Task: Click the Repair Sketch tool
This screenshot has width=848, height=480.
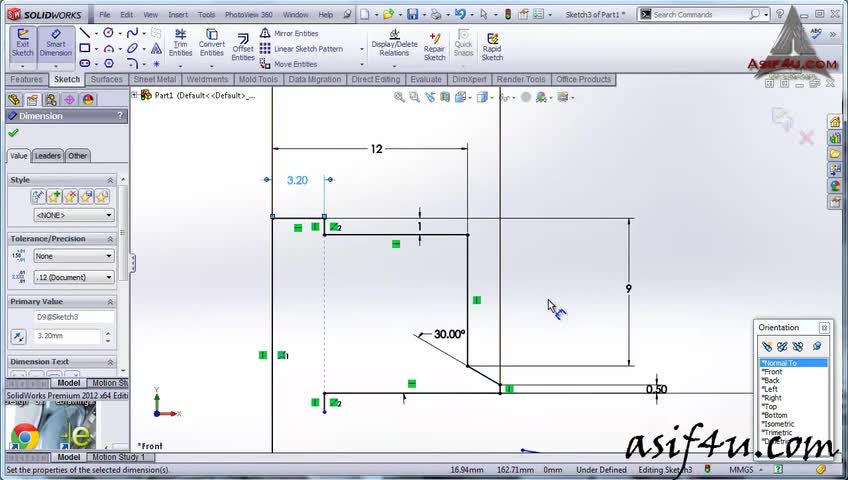Action: coord(434,46)
